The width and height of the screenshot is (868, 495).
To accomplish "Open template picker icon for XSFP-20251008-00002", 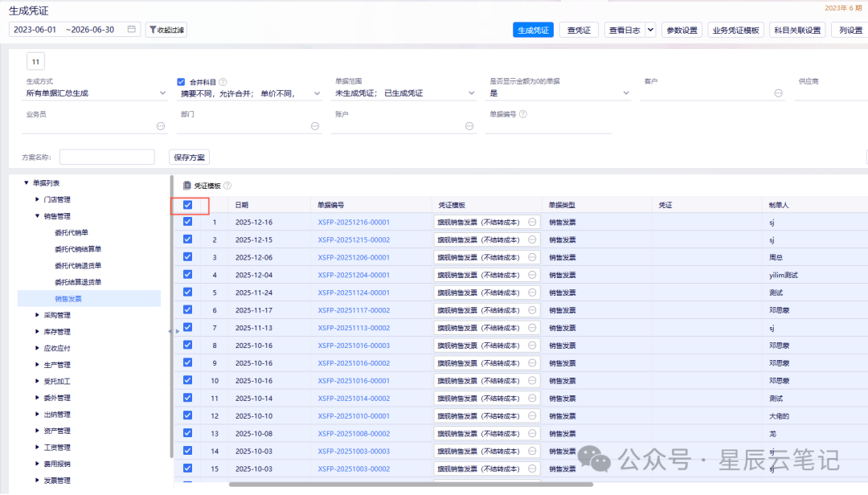I will tap(532, 434).
